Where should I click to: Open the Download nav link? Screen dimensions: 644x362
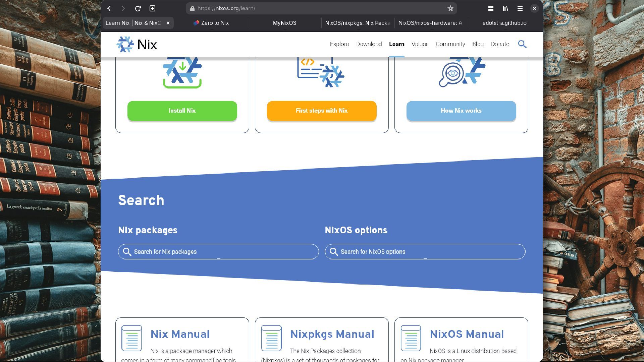[x=369, y=44]
